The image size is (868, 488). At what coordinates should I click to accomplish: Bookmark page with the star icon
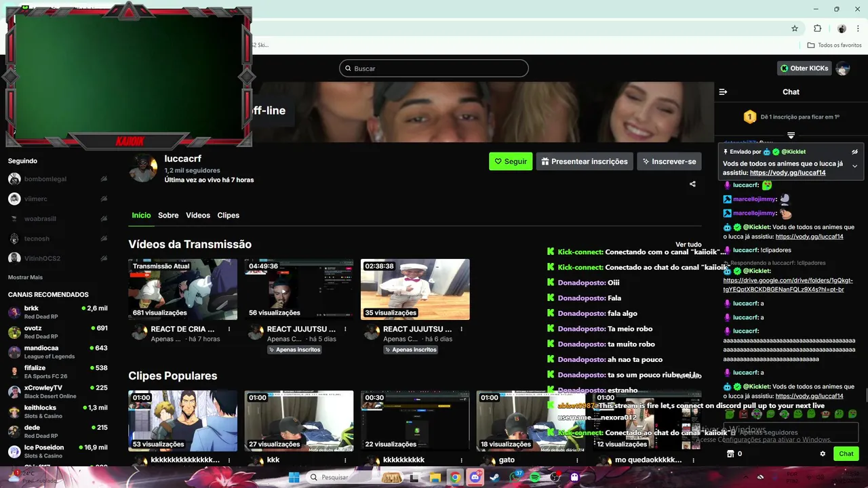[x=795, y=28]
